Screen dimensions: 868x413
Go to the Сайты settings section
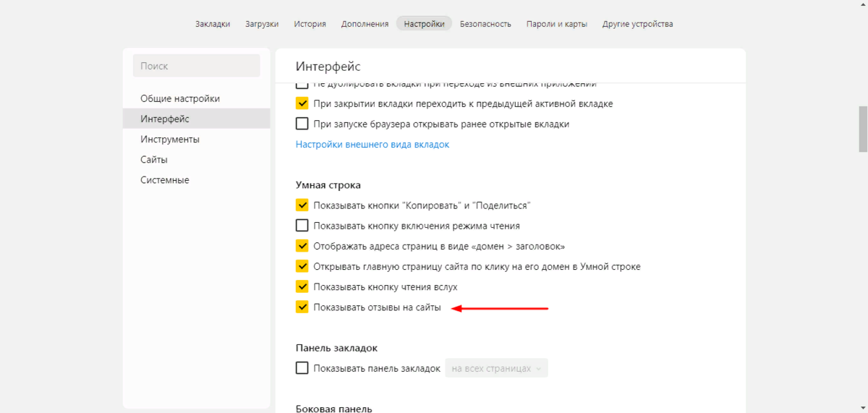[x=154, y=159]
